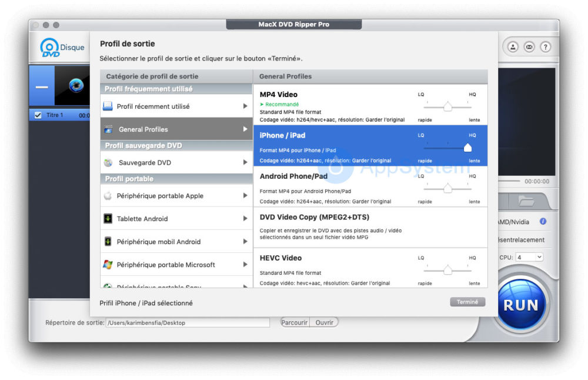Image resolution: width=588 pixels, height=380 pixels.
Task: Expand the Sauvegarde DVD category
Action: [245, 162]
